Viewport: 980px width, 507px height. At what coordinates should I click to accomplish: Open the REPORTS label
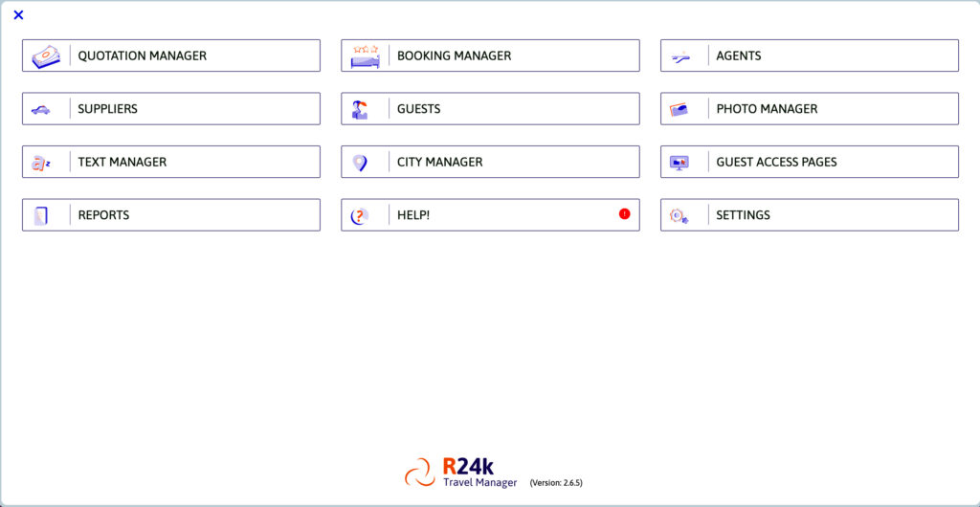(x=103, y=215)
